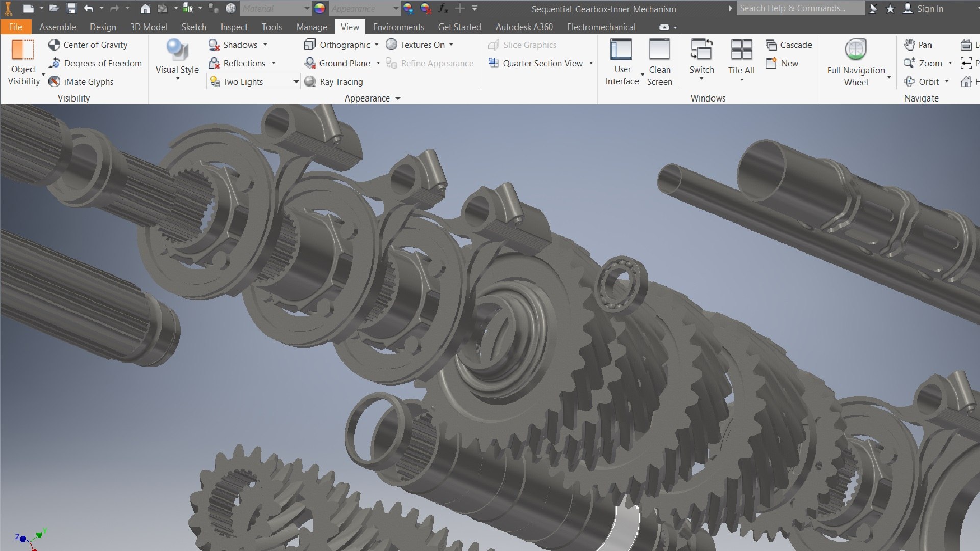Expand the Quarter Section View dropdown arrow

[591, 63]
